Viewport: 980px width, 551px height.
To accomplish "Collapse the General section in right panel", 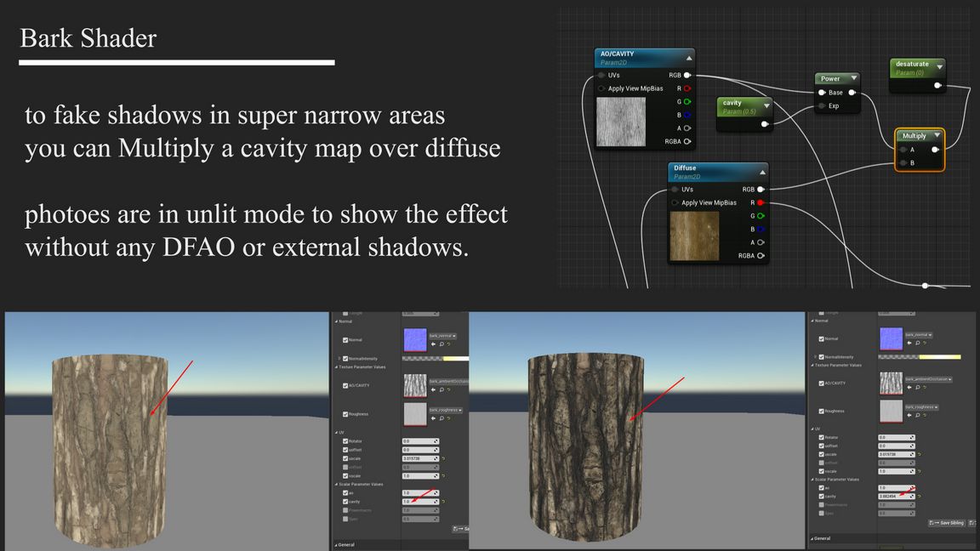I will point(812,538).
